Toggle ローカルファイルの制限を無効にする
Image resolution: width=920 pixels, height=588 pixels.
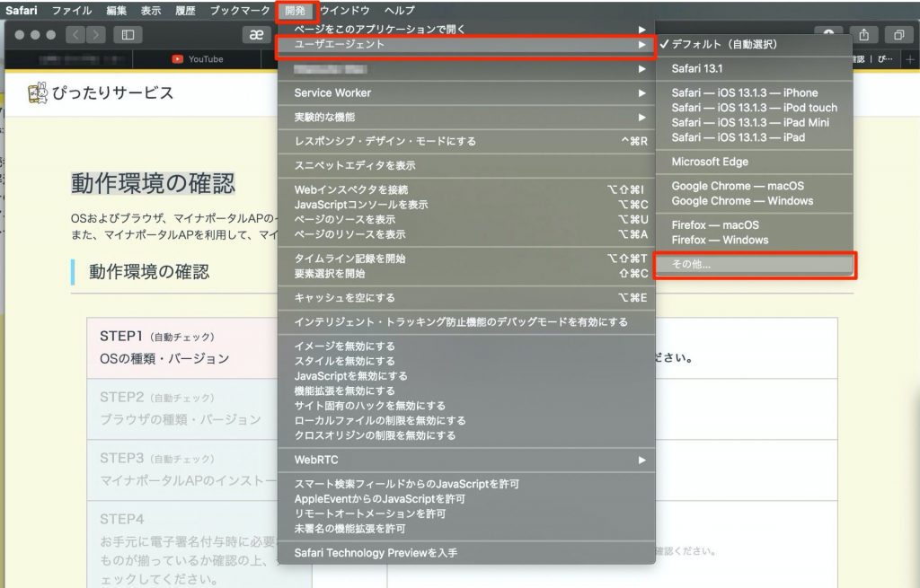(x=466, y=421)
